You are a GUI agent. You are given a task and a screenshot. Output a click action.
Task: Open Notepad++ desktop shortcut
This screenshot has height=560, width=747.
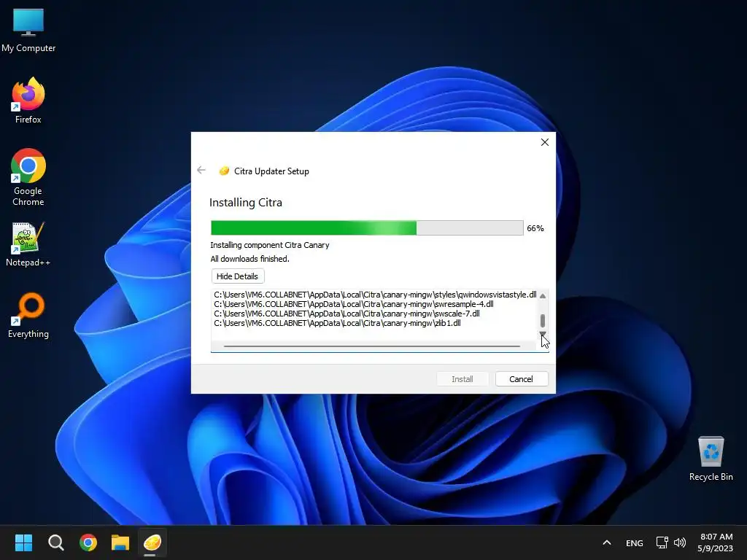coord(28,245)
